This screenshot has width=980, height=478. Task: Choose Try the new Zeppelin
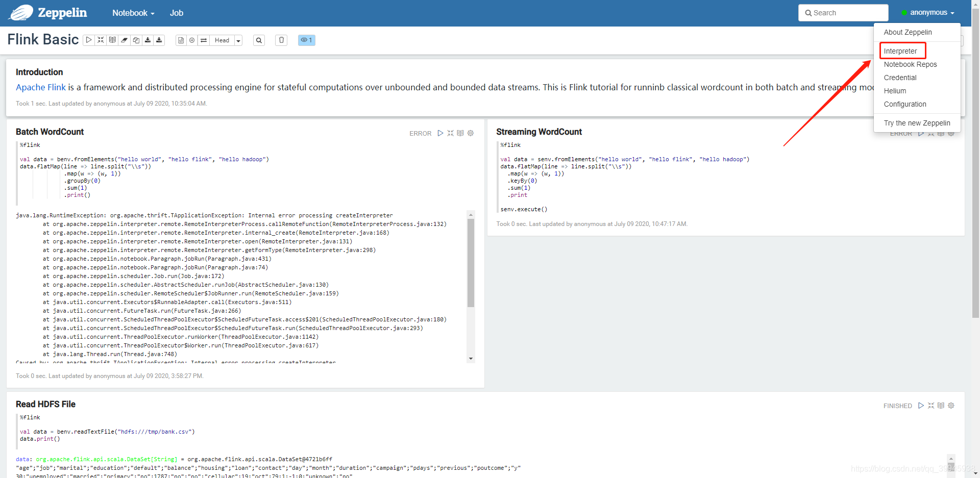[917, 123]
